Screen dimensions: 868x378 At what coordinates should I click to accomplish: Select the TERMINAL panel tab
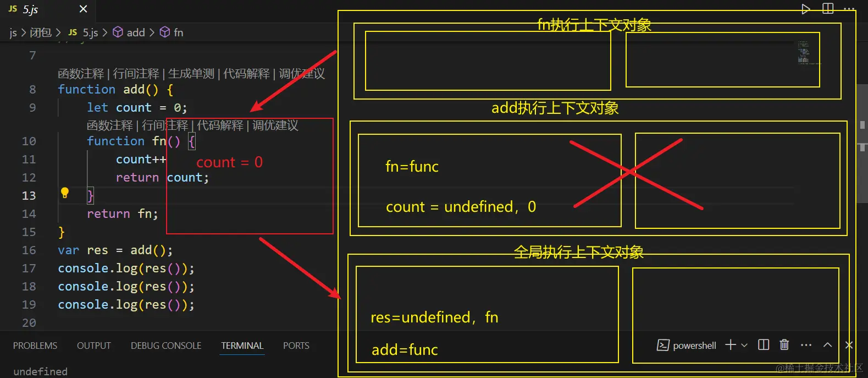[242, 346]
